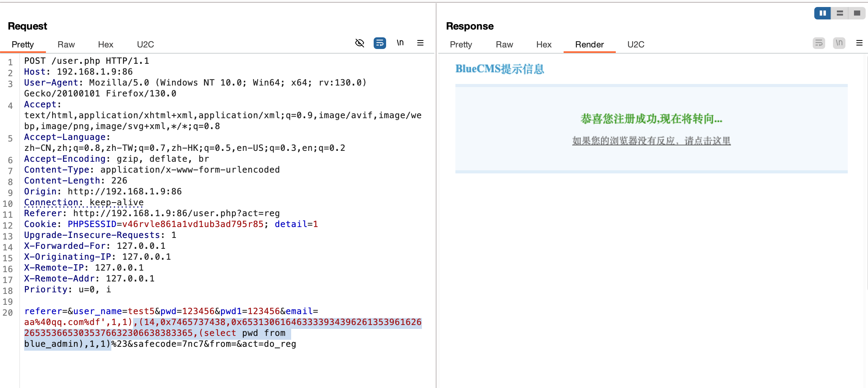Toggle hide non-printable characters eye icon in Request

(x=360, y=43)
